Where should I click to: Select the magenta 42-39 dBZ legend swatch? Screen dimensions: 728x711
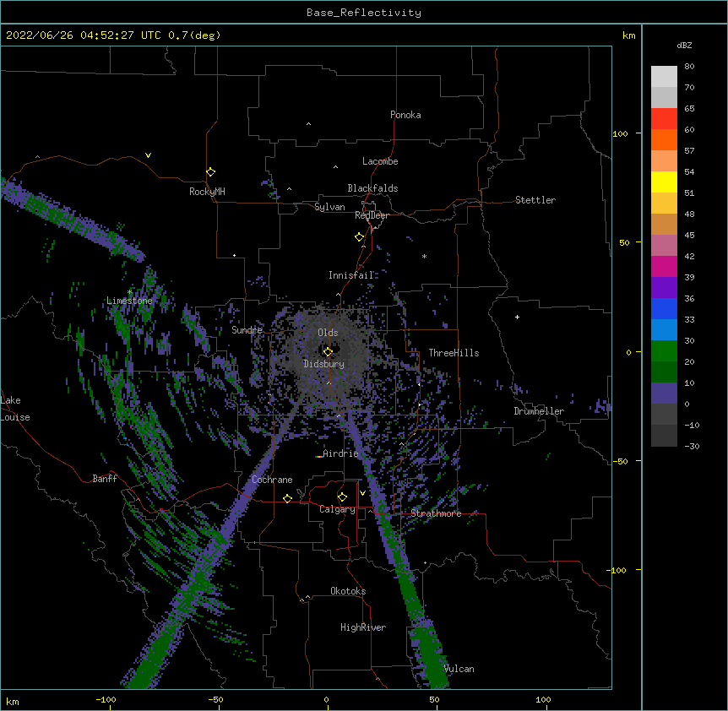point(664,266)
